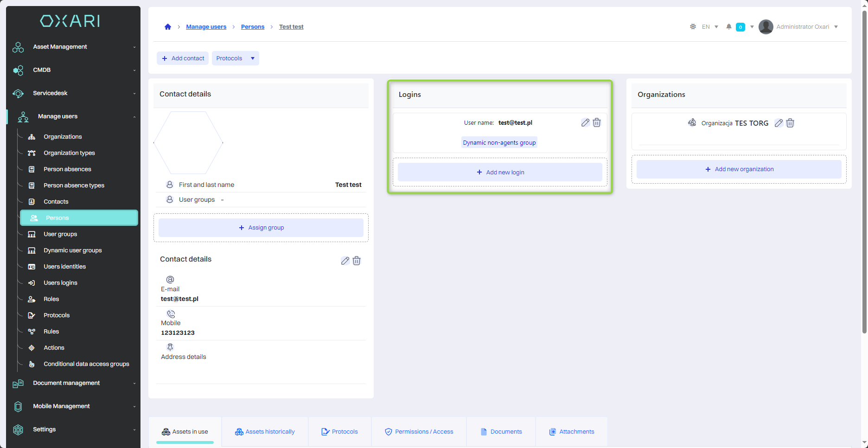The image size is (868, 448).
Task: Click the Add new login button
Action: [x=500, y=172]
